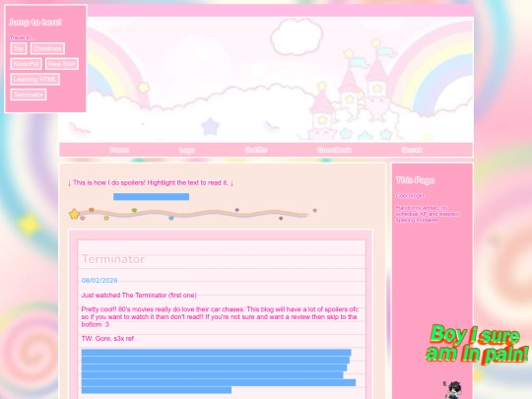
Task: Click the 'Boy i sure am in pain!' sticker
Action: 477,344
